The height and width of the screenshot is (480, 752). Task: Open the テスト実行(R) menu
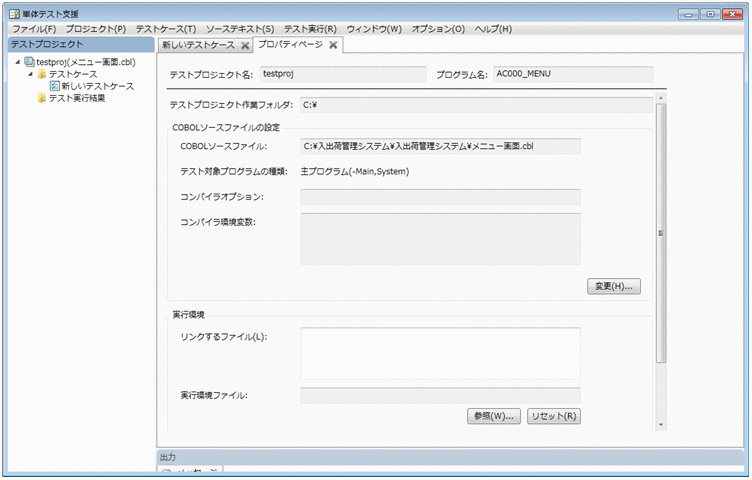point(310,29)
